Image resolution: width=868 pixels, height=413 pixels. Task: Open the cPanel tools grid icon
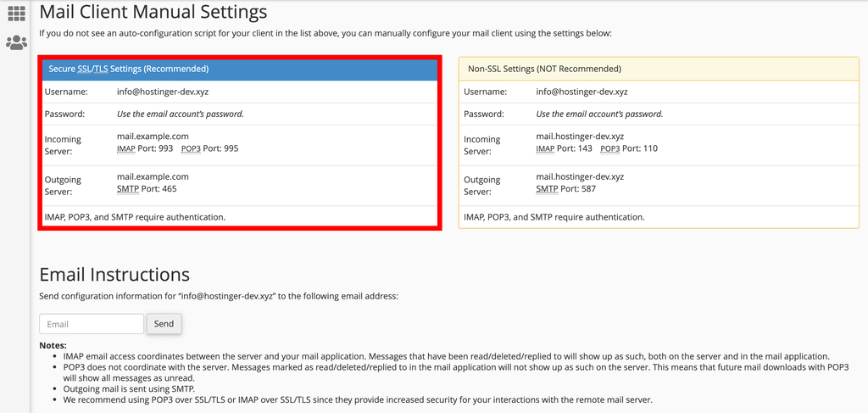coord(16,14)
